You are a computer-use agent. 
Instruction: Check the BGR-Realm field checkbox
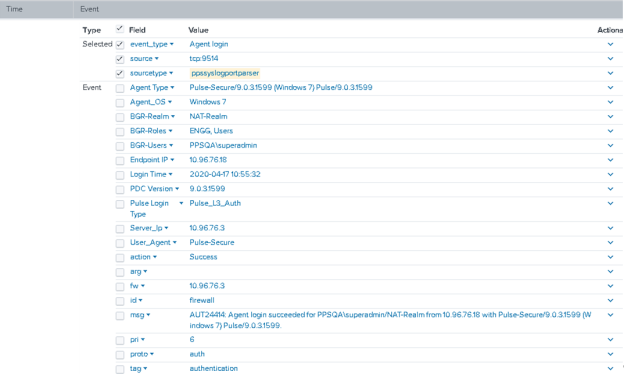point(120,117)
